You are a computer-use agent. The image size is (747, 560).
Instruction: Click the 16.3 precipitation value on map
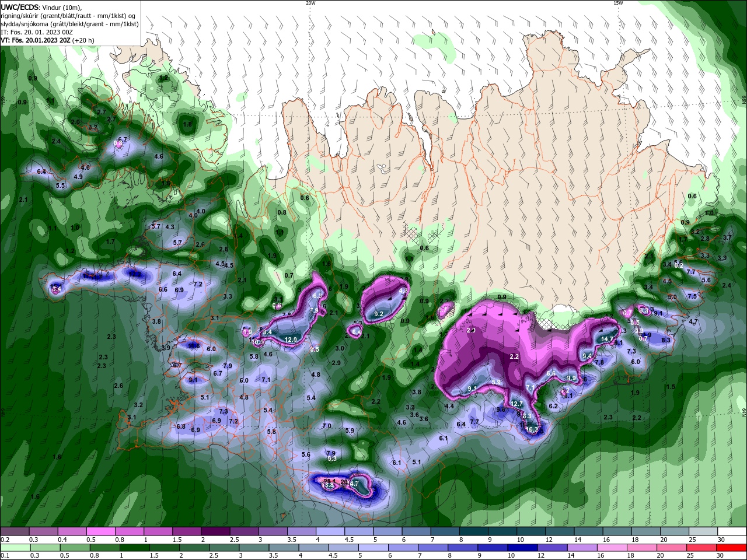coord(532,429)
